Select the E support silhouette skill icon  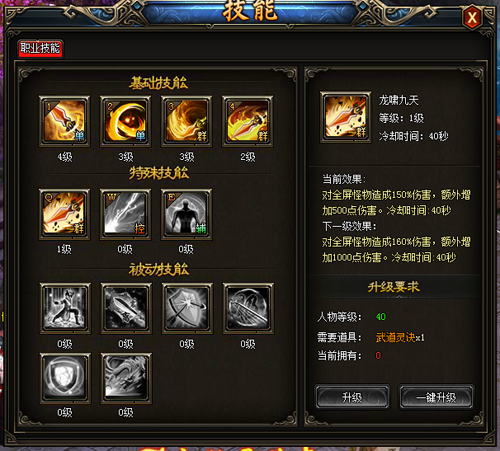pos(186,214)
